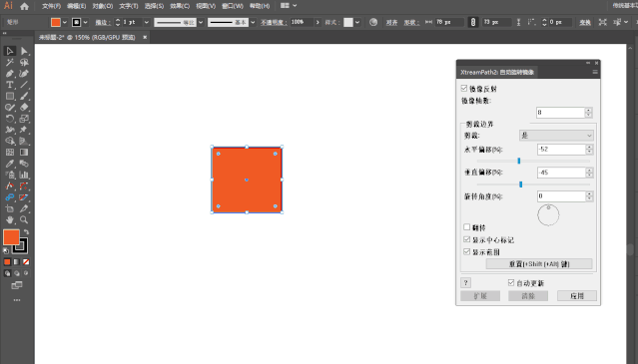
Task: Open the variable width profile dropdown
Action: pyautogui.click(x=201, y=22)
